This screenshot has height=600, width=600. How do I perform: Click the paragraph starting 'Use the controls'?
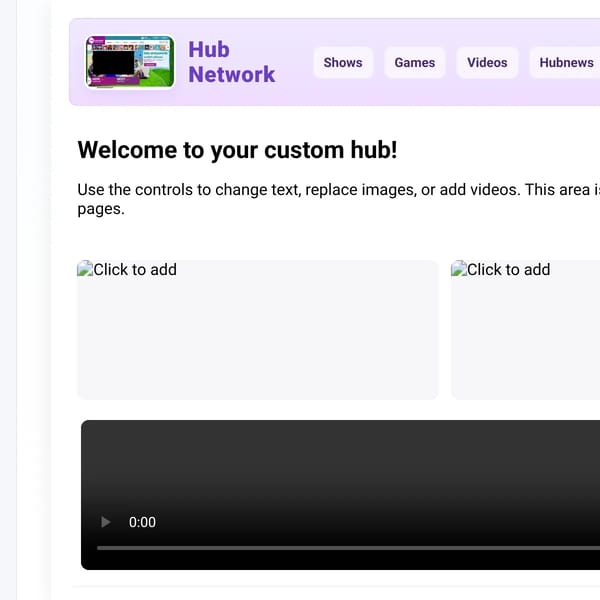coord(339,199)
